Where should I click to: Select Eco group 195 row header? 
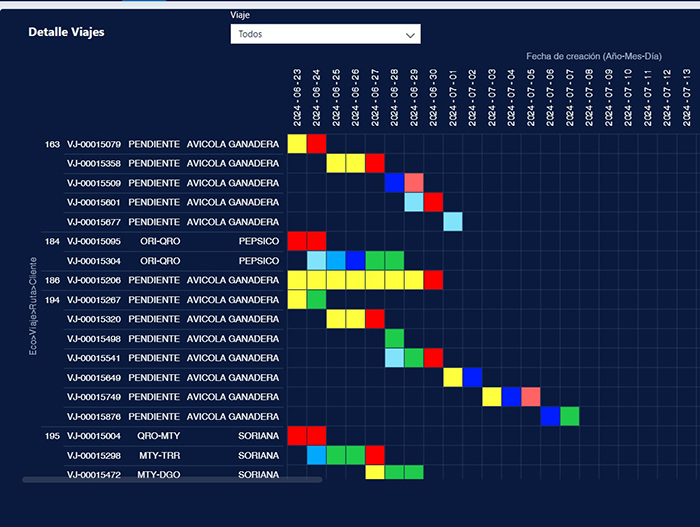52,436
